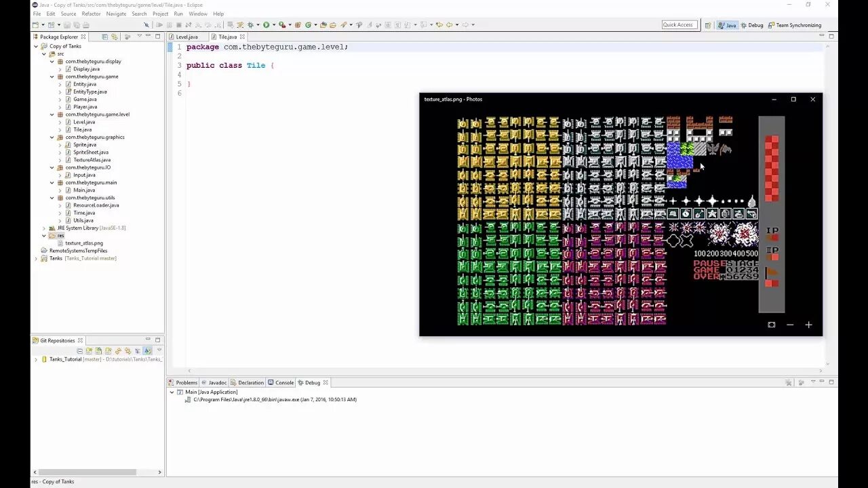This screenshot has width=868, height=488.
Task: Select ResourceLoader.java in Package Explorer
Action: (96, 205)
